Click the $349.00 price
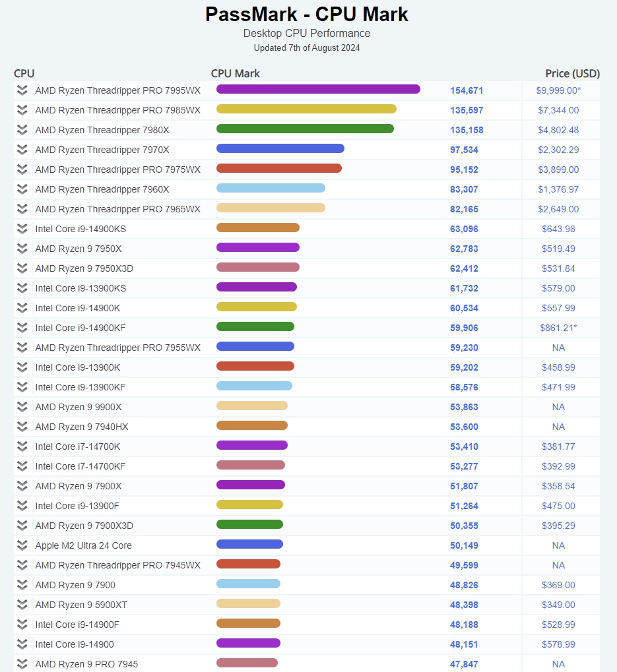 coord(558,605)
